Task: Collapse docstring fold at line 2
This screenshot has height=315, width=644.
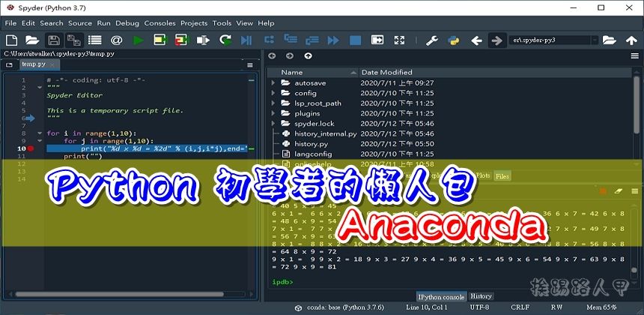Action: [40, 88]
